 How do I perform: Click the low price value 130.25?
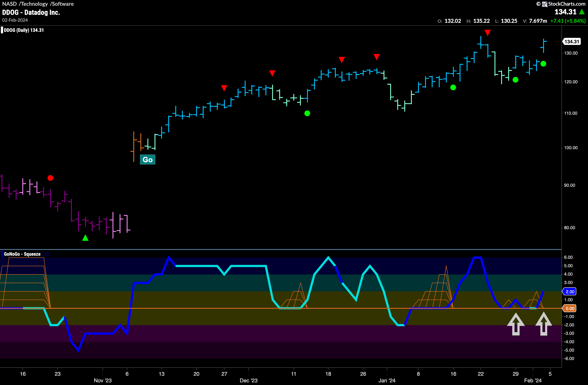509,21
